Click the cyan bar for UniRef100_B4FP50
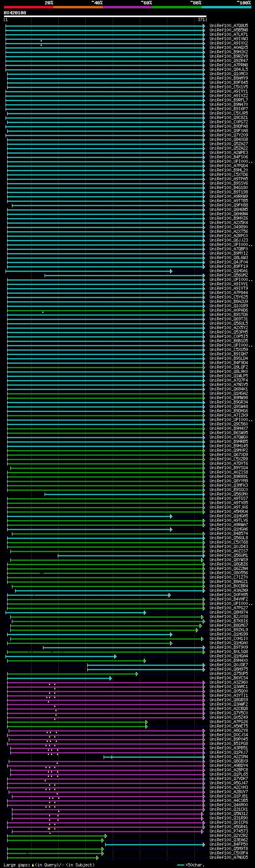 click(155, 845)
